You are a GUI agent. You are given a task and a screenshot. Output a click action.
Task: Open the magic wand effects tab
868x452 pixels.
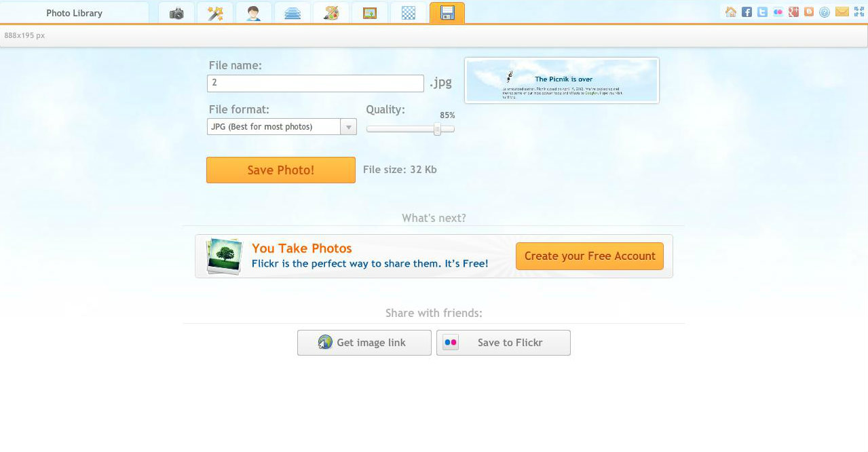point(215,13)
